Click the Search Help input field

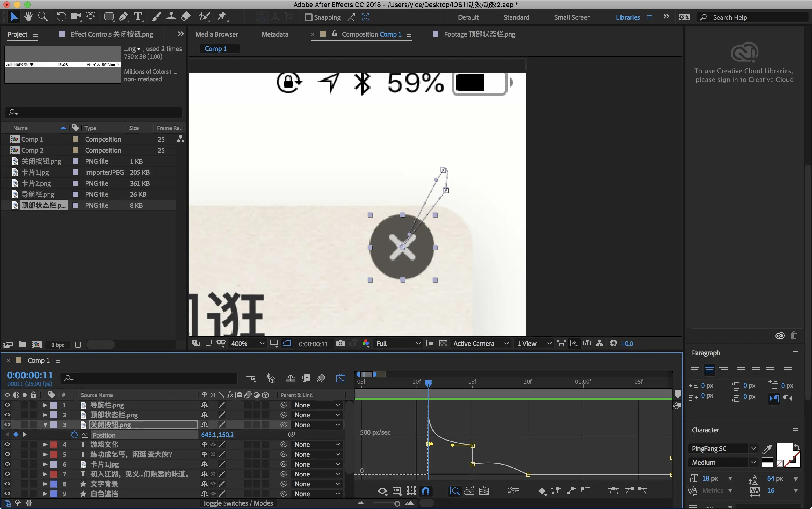tap(757, 17)
